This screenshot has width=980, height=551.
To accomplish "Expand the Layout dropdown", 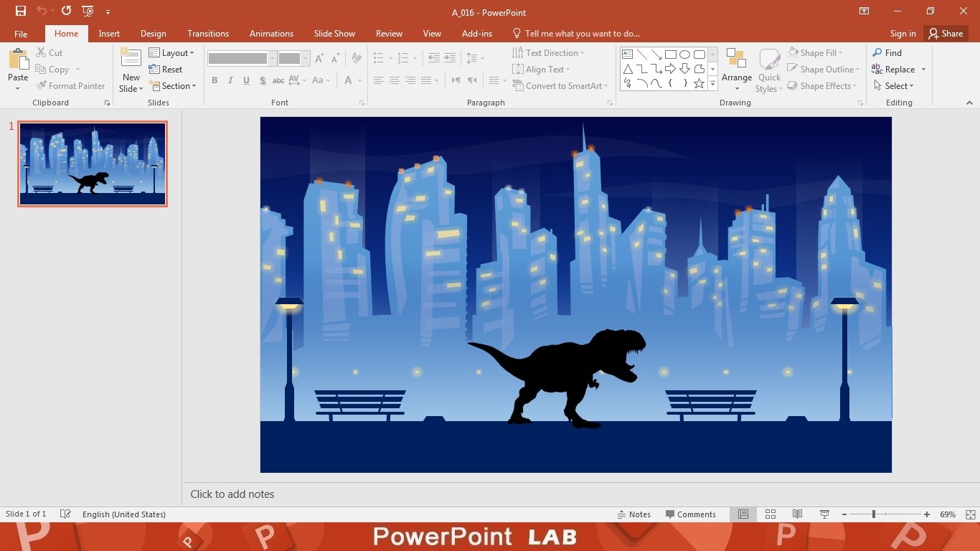I will coord(171,53).
